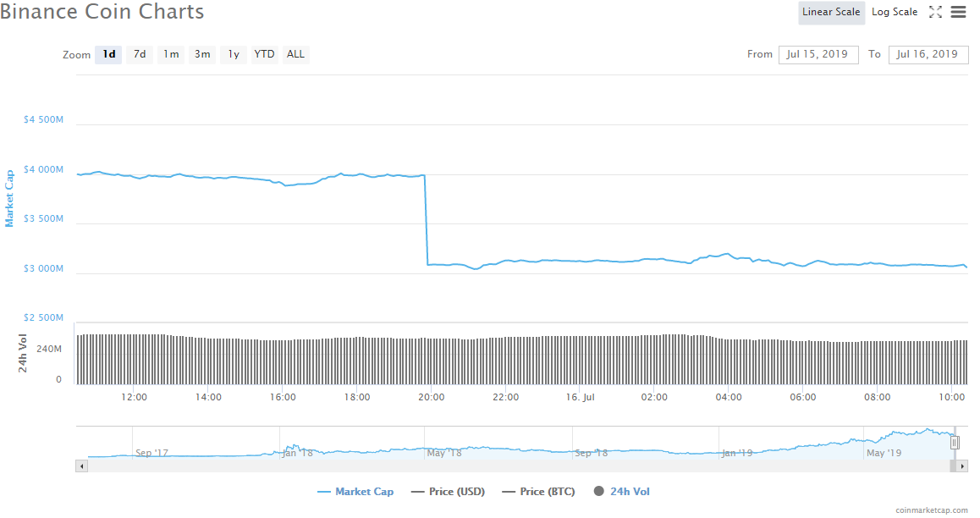Select the 1d zoom range
980x518 pixels.
109,54
